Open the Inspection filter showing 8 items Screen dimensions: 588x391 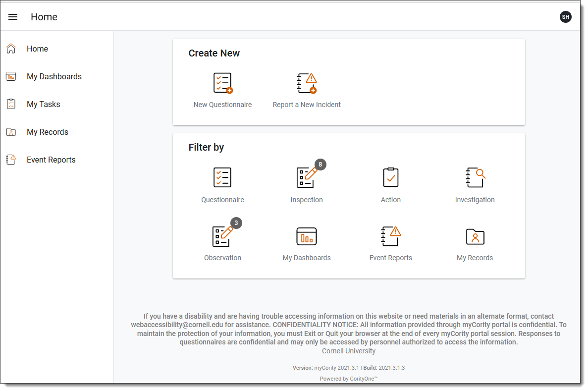[x=307, y=177]
